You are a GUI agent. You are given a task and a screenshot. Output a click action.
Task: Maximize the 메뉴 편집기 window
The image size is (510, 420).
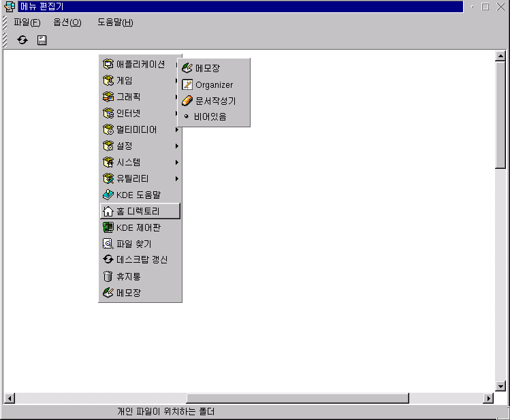(x=485, y=7)
